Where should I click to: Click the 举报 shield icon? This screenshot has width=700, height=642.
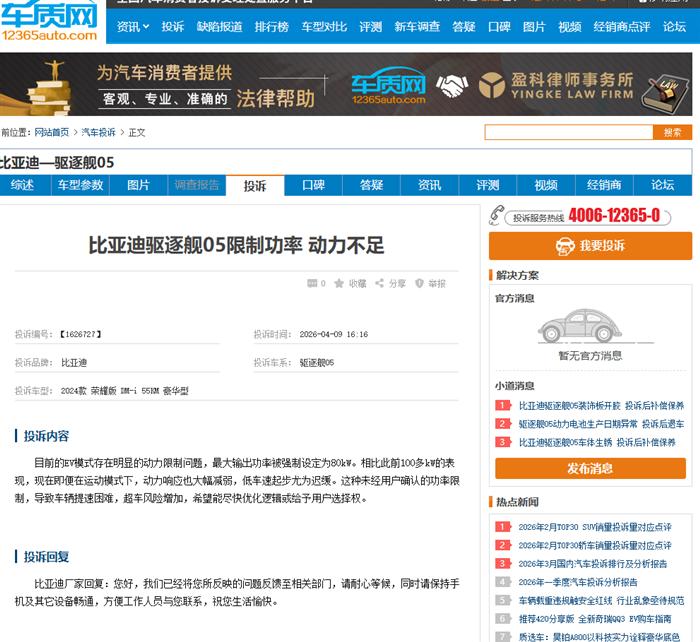pyautogui.click(x=420, y=284)
